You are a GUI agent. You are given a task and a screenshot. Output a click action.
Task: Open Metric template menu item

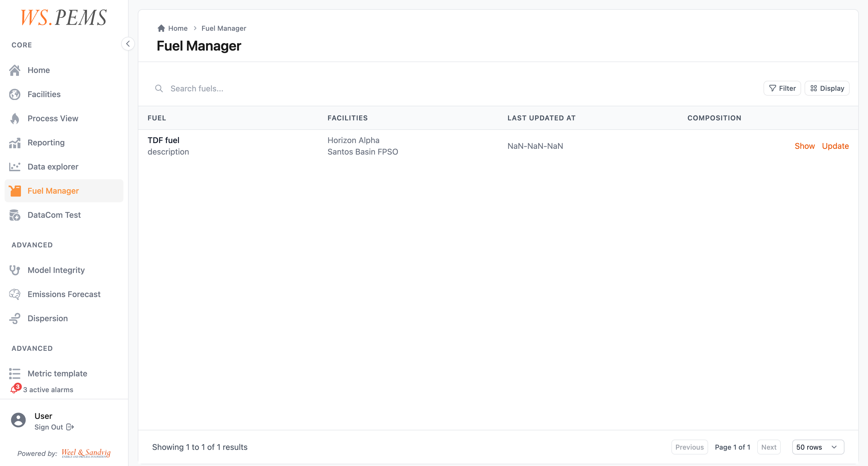pyautogui.click(x=64, y=373)
